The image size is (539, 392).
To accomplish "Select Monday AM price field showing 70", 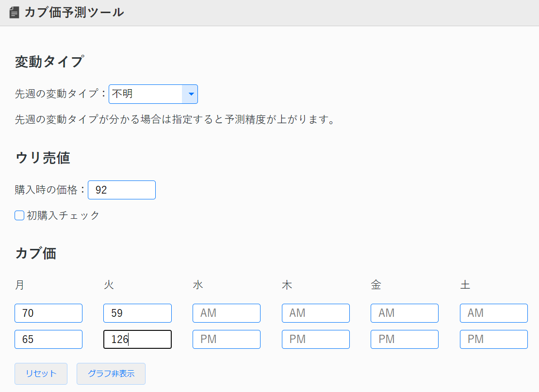I will (48, 313).
